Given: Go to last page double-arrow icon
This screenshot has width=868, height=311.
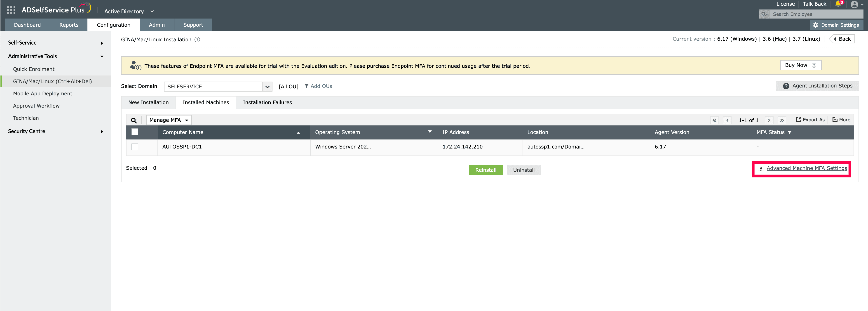Looking at the screenshot, I should tap(782, 120).
